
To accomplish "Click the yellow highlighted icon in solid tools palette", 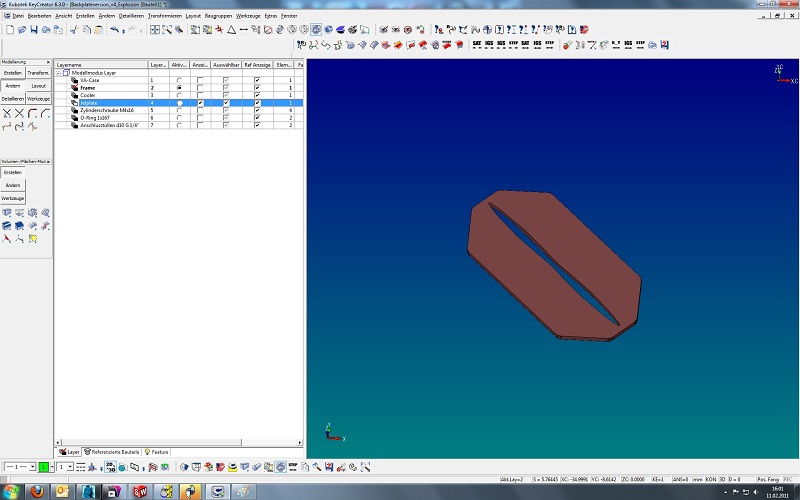I will pyautogui.click(x=33, y=239).
